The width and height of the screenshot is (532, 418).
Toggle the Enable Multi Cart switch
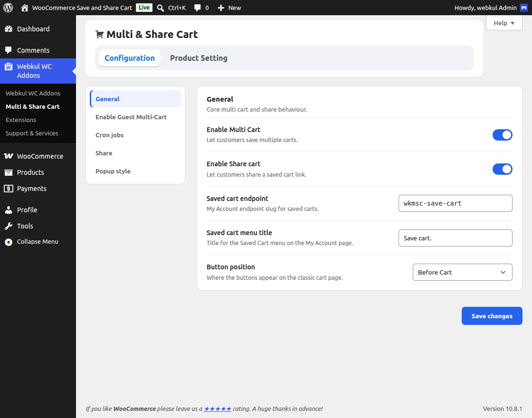[502, 135]
